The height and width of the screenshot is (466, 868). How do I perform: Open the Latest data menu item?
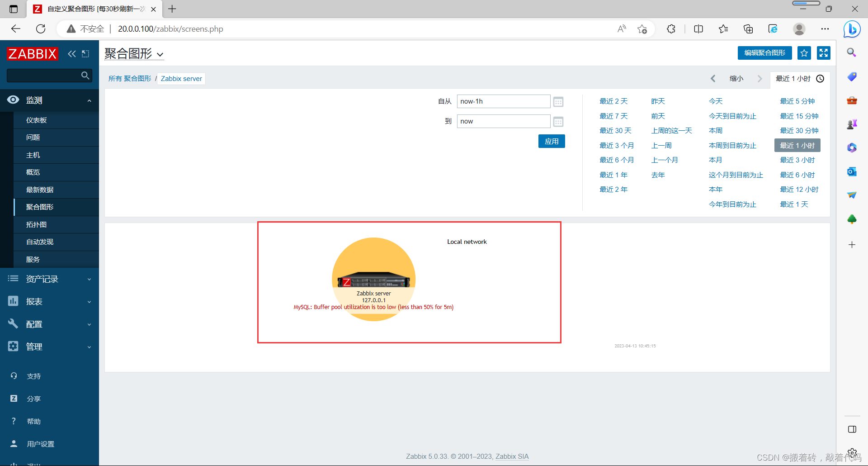point(56,190)
